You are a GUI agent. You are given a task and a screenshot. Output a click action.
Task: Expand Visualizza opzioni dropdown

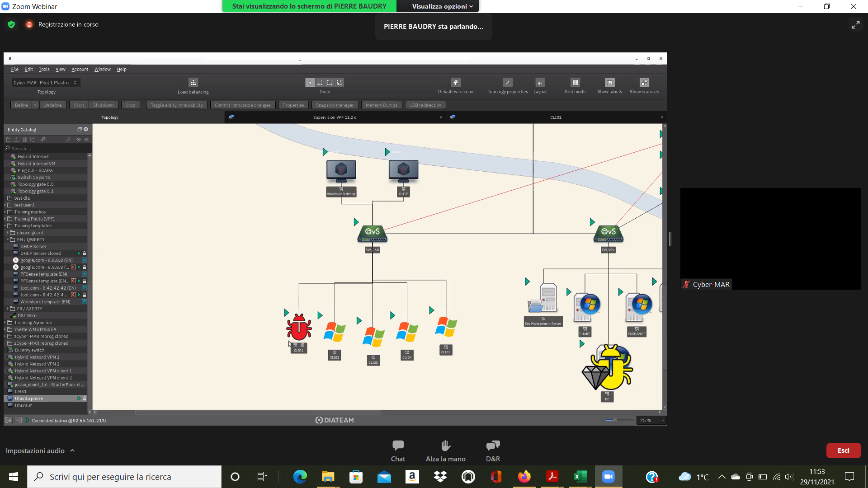pos(442,6)
